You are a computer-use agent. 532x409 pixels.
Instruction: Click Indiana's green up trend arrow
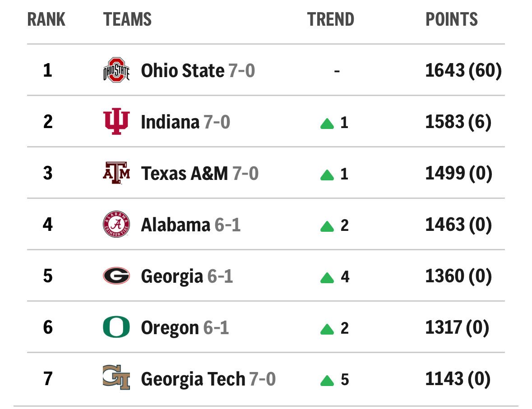click(x=327, y=123)
